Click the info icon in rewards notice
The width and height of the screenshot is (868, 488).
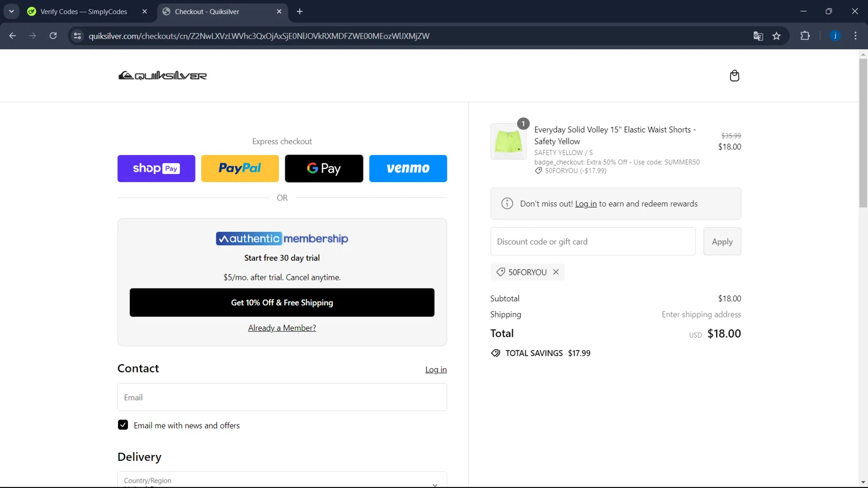507,204
